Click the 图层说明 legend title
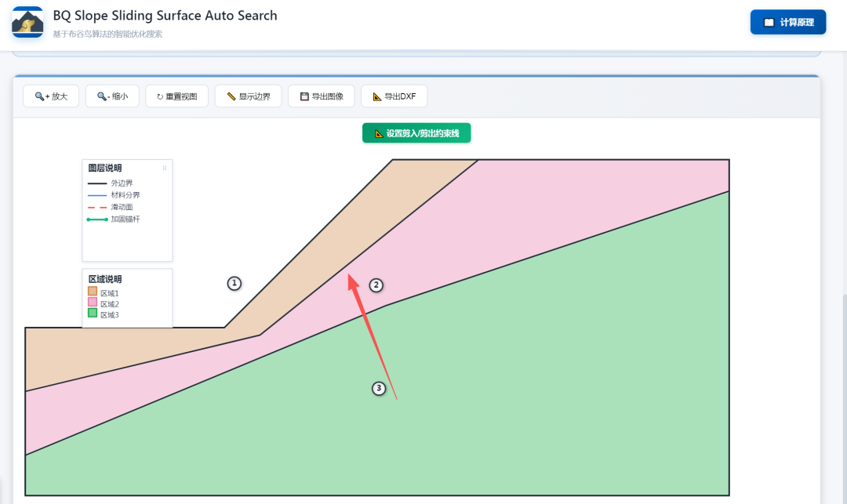The width and height of the screenshot is (847, 504). point(105,169)
